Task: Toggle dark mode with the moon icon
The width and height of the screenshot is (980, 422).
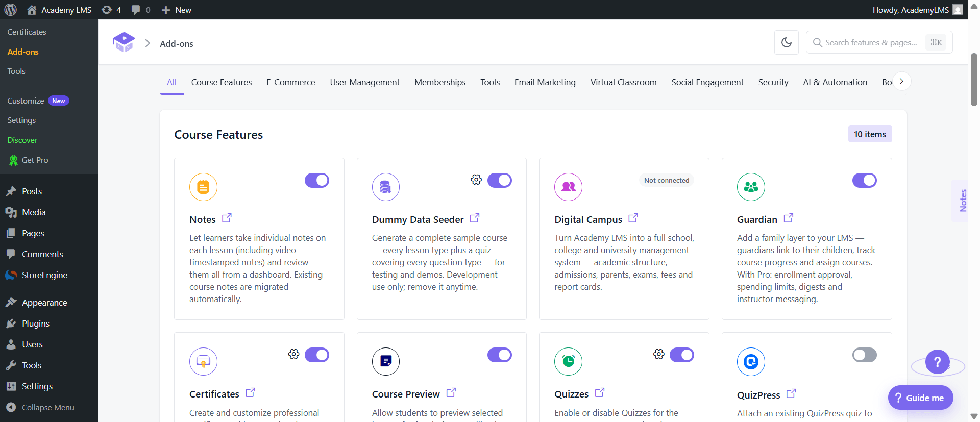Action: click(x=787, y=42)
